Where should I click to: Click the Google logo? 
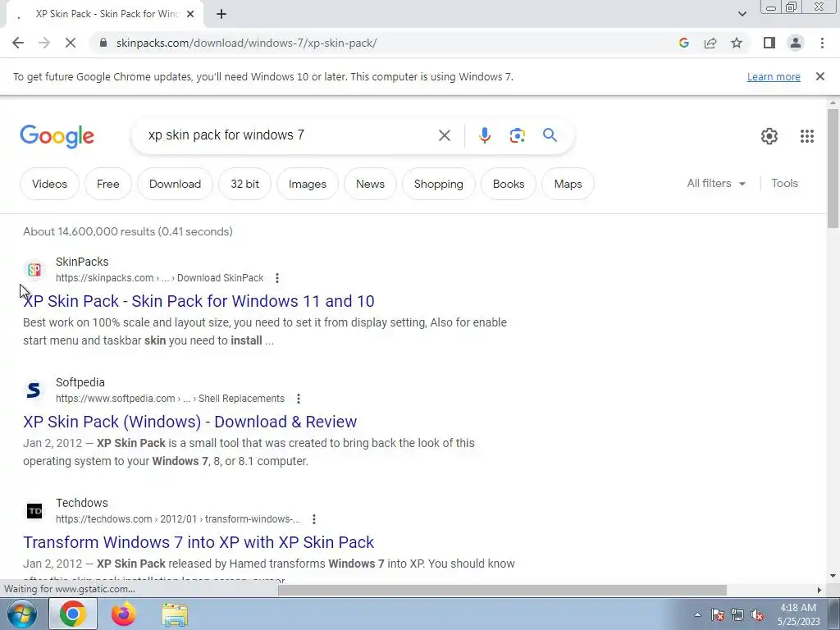[57, 136]
